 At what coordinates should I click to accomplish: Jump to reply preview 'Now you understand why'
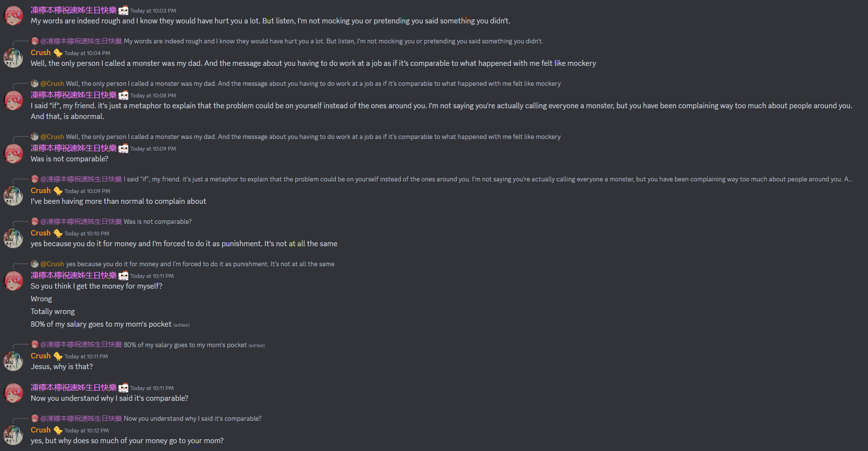click(x=193, y=419)
